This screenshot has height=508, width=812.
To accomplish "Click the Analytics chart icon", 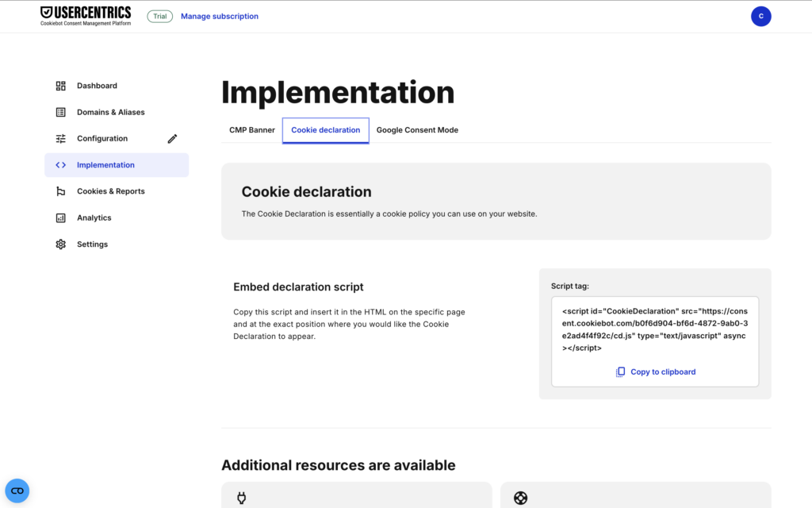I will [61, 217].
